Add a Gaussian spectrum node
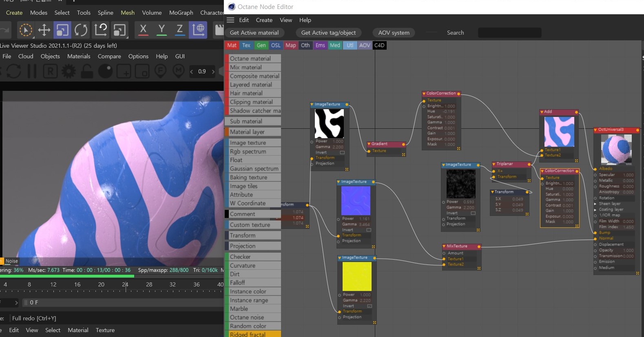 click(x=253, y=168)
